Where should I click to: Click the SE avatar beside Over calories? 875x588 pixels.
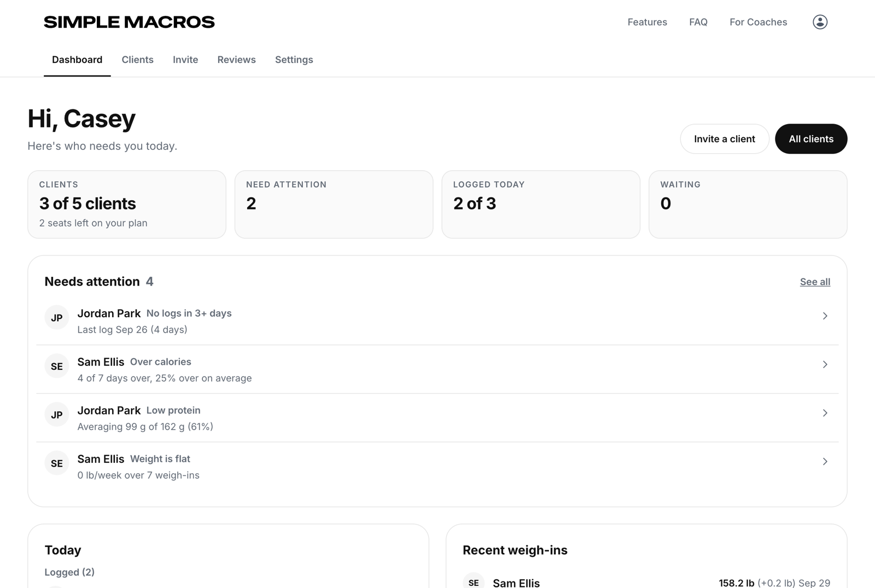pos(57,366)
